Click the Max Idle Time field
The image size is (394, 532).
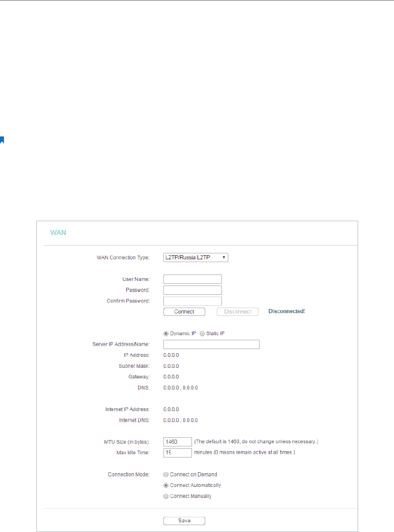click(178, 452)
